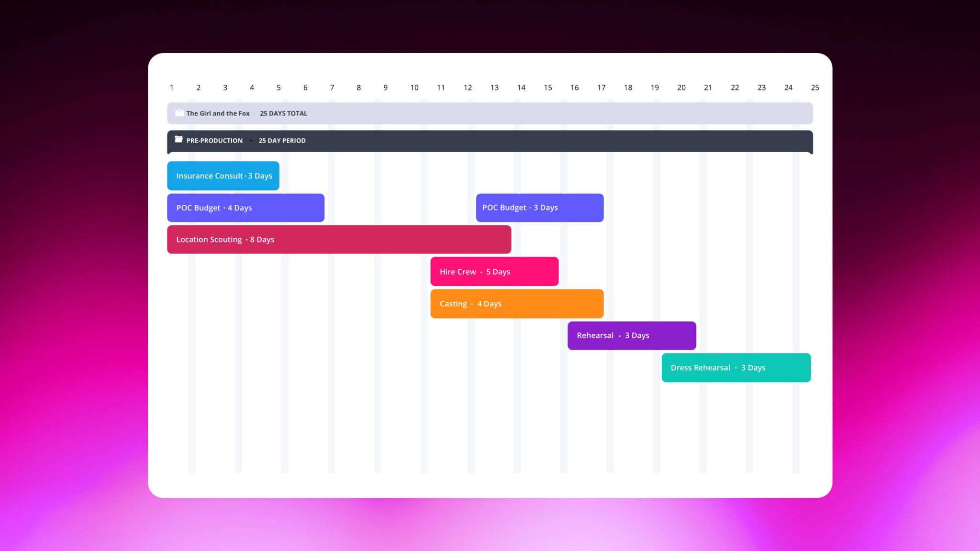
Task: Select the Insurance Consult task bar
Action: tap(223, 176)
